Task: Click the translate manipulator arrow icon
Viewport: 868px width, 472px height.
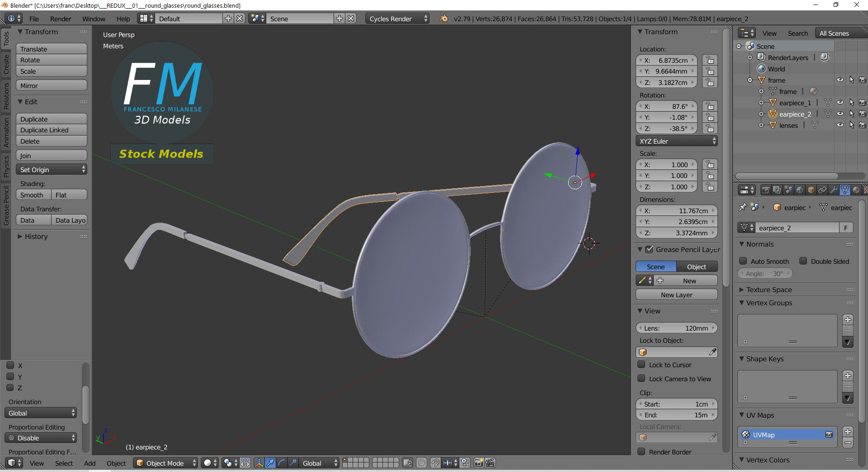Action: (x=270, y=463)
